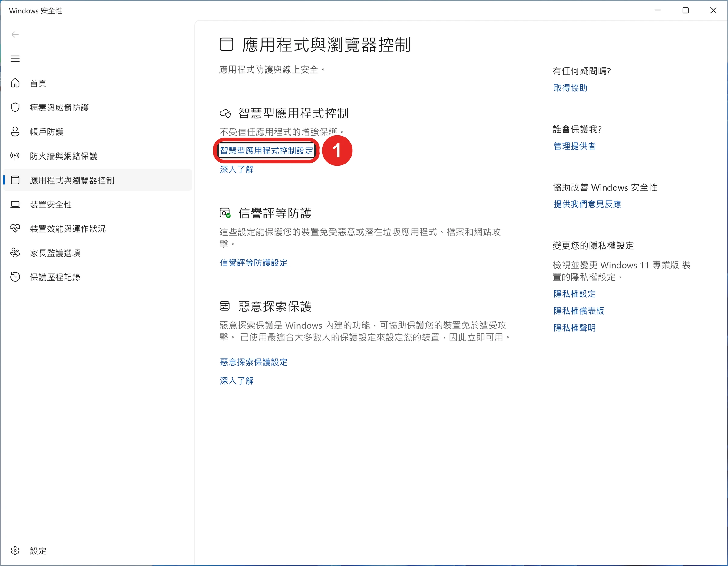Image resolution: width=728 pixels, height=566 pixels.
Task: Click laptop icon for 裝置安全性
Action: [x=15, y=204]
